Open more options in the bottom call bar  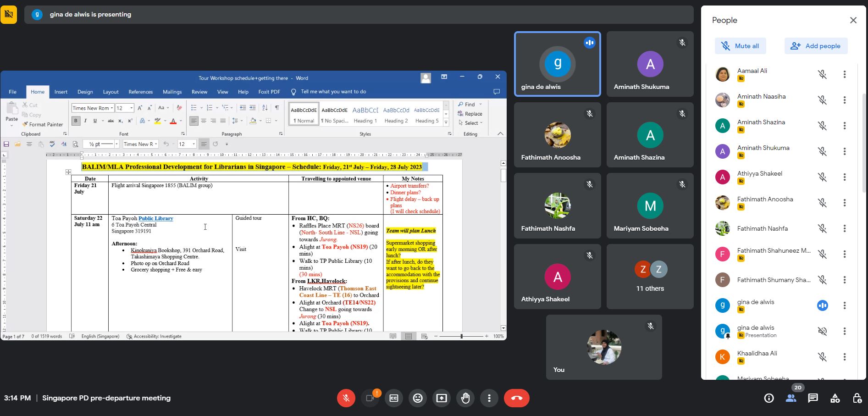click(489, 398)
